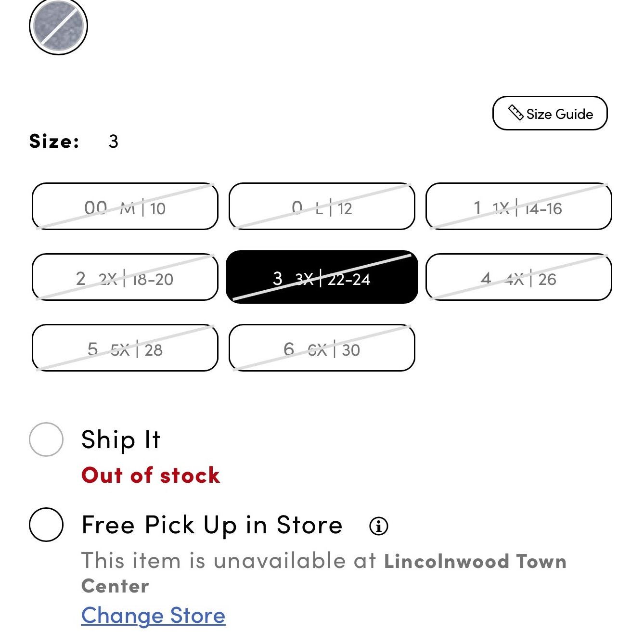Click the ruler icon in Size Guide
Image resolution: width=644 pixels, height=644 pixels.
515,113
